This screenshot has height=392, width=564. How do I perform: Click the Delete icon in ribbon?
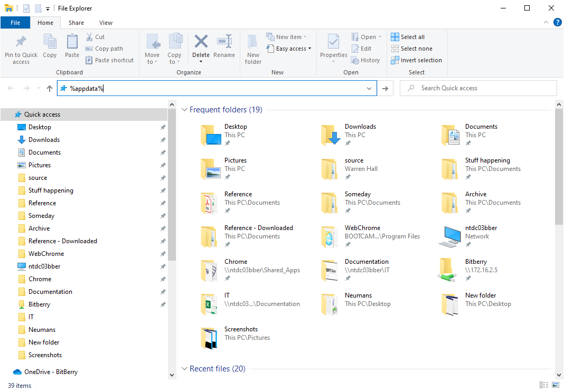[201, 42]
